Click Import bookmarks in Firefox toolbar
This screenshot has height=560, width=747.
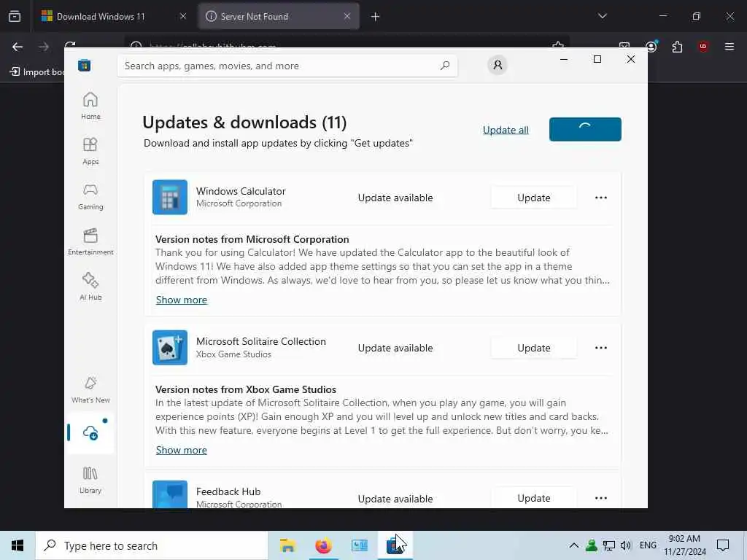tap(37, 72)
